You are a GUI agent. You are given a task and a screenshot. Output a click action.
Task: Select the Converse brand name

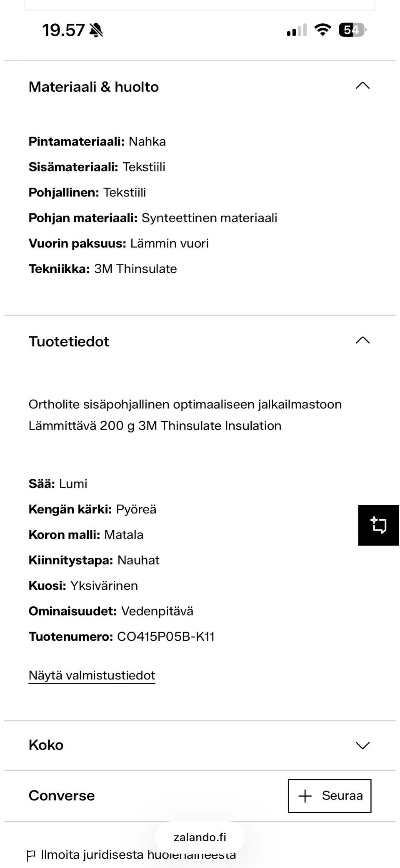pyautogui.click(x=61, y=795)
